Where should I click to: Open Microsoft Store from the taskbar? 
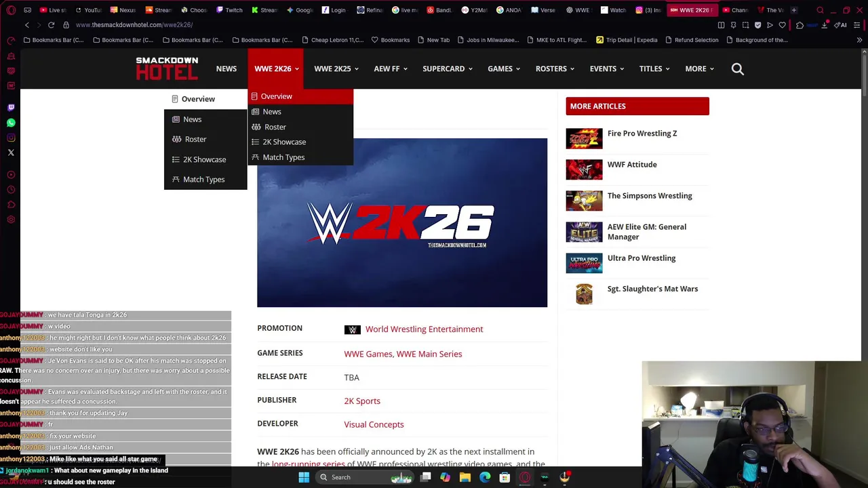[x=505, y=477]
